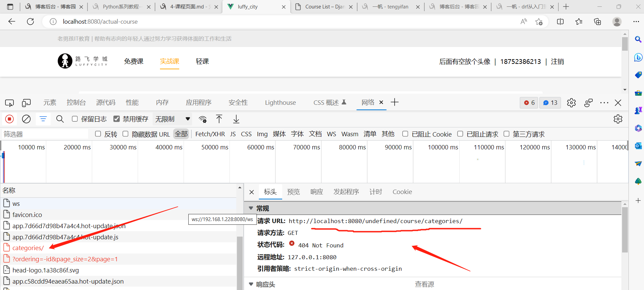644x290 pixels.
Task: Refresh the browser page
Action: pyautogui.click(x=30, y=22)
